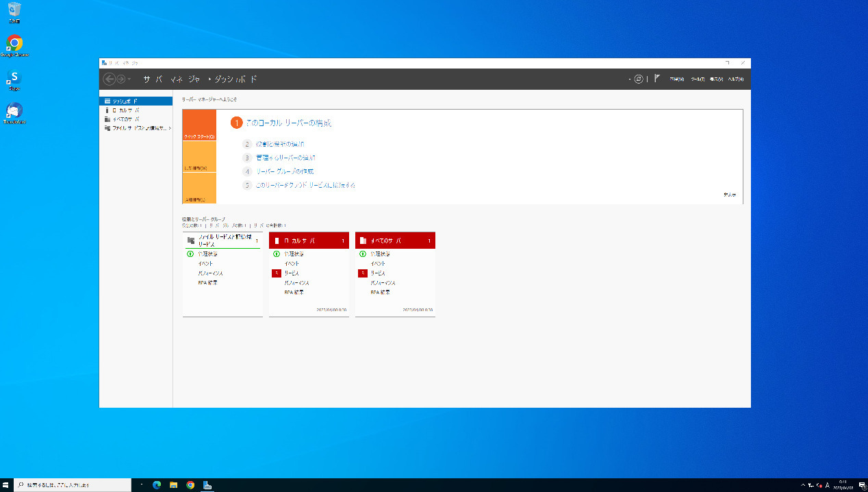Screen dimensions: 868x492
Task: Select the Thunderbird desktop icon
Action: pyautogui.click(x=14, y=114)
